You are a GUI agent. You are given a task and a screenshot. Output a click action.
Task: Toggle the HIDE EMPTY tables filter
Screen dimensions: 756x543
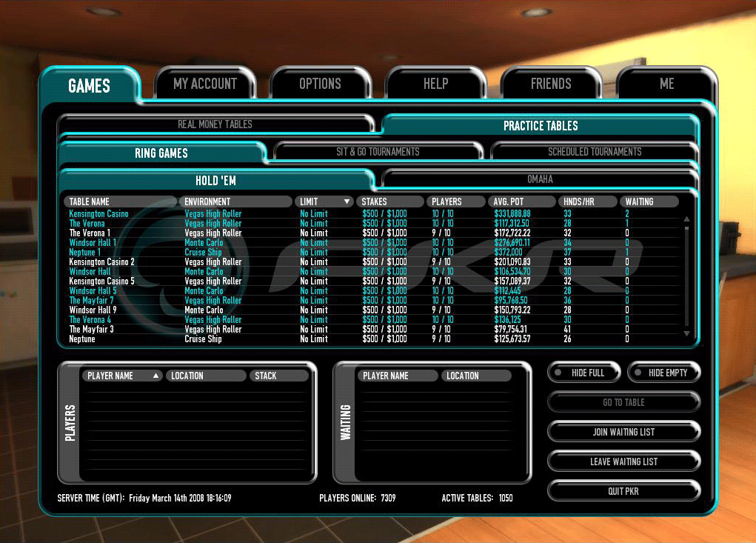664,373
